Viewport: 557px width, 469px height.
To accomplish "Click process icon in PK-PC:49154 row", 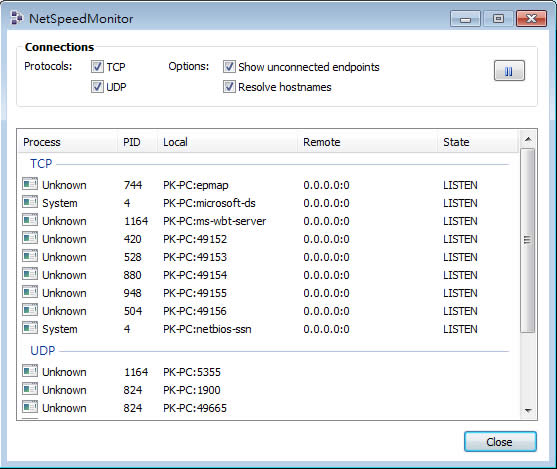I will pyautogui.click(x=30, y=274).
